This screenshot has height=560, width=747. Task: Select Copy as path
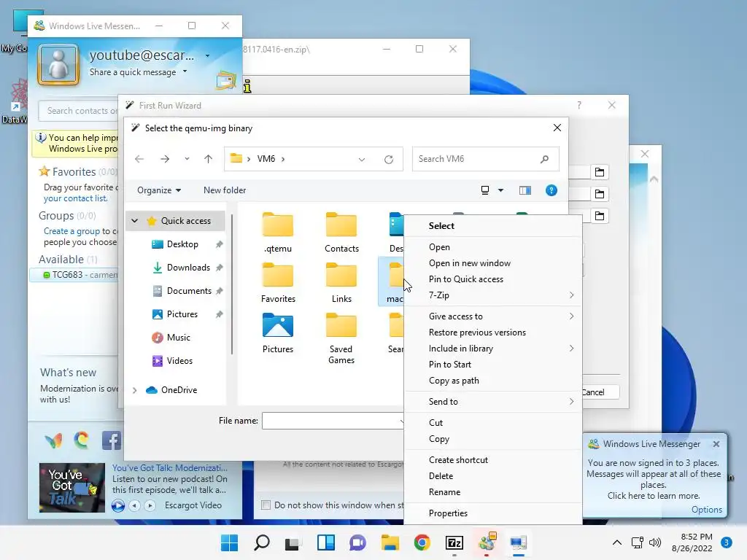coord(492,381)
